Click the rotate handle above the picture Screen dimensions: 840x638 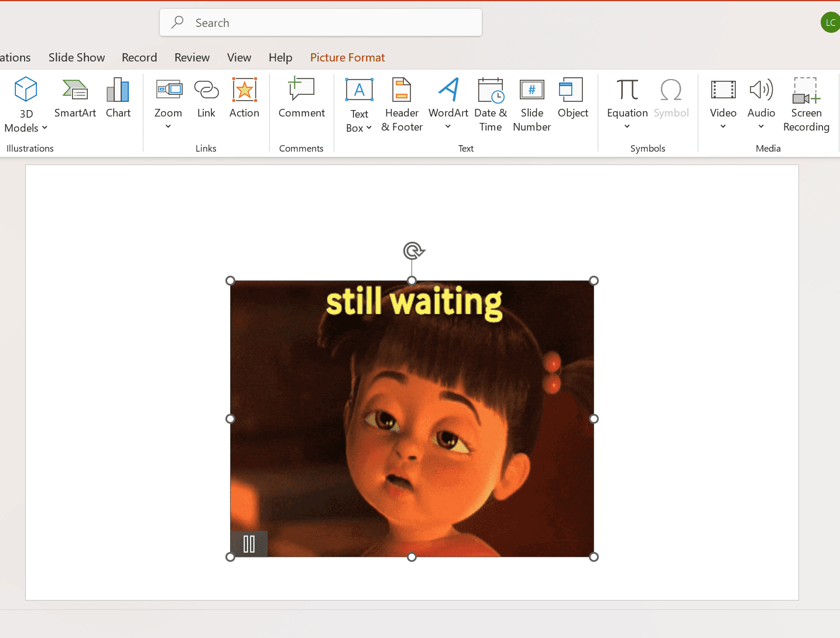click(x=413, y=251)
